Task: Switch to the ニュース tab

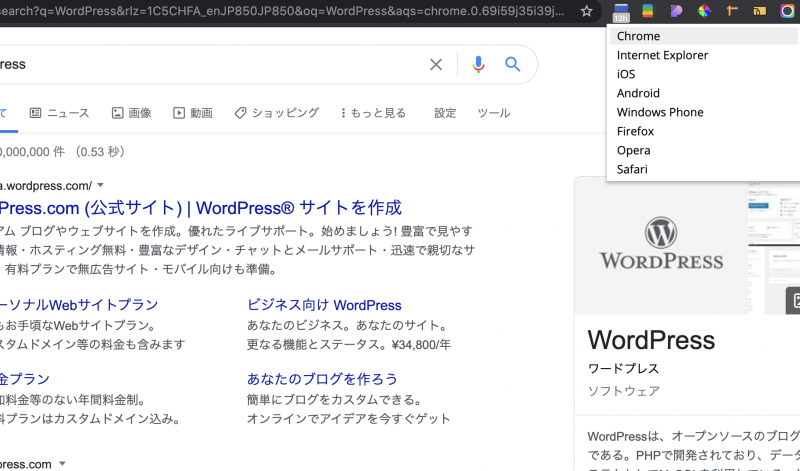Action: coord(59,113)
